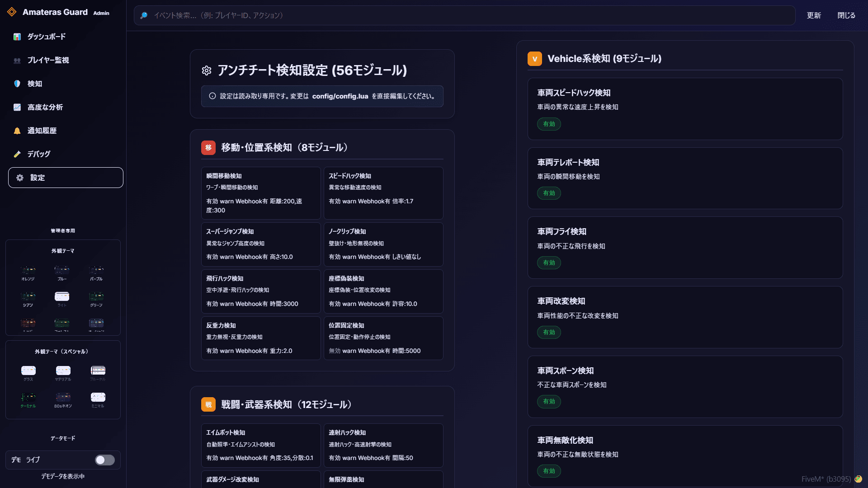Viewport: 868px width, 488px height.
Task: Click the 無限弾薬検知 card title
Action: [x=346, y=479]
